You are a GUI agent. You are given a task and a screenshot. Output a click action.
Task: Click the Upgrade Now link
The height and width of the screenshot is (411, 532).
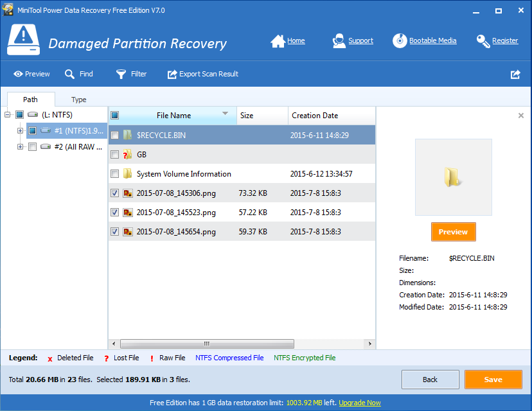tap(360, 403)
